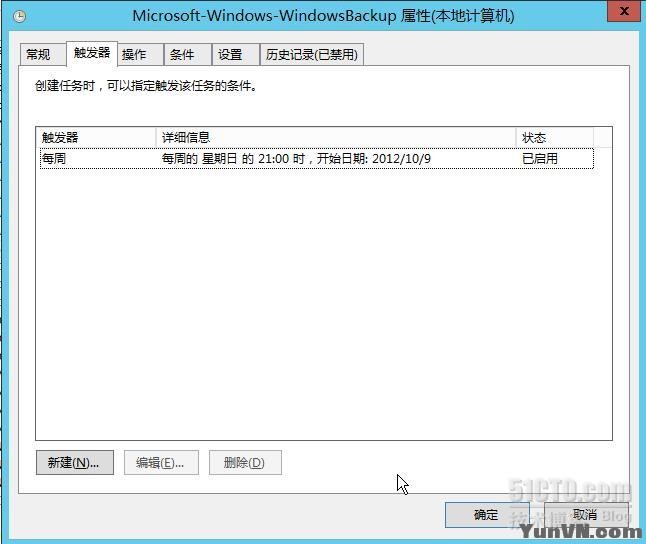Confirm with the 确定 button

487,515
